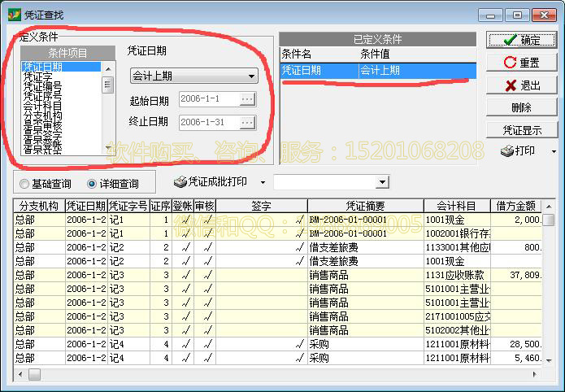This screenshot has height=392, width=565.
Task: Open 凭证显示 voucher display
Action: point(520,130)
